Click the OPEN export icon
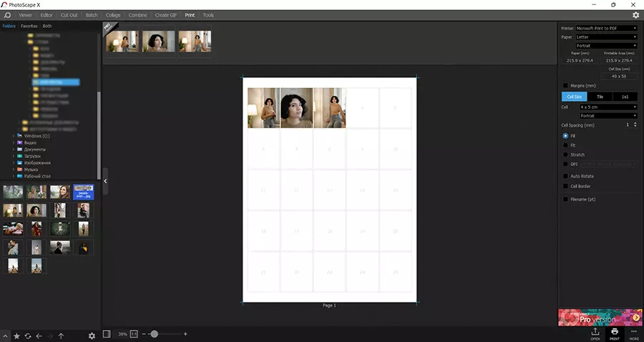 coord(595,334)
